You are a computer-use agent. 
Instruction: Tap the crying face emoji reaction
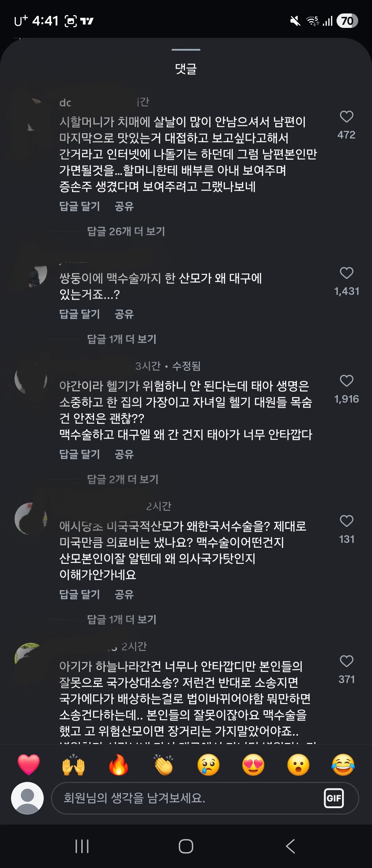coord(208,765)
